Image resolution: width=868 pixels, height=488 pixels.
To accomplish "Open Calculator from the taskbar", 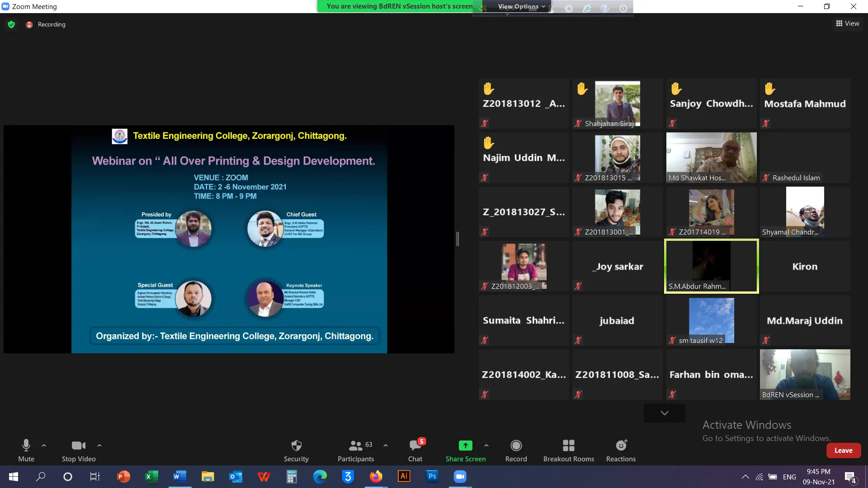I will coord(292,477).
